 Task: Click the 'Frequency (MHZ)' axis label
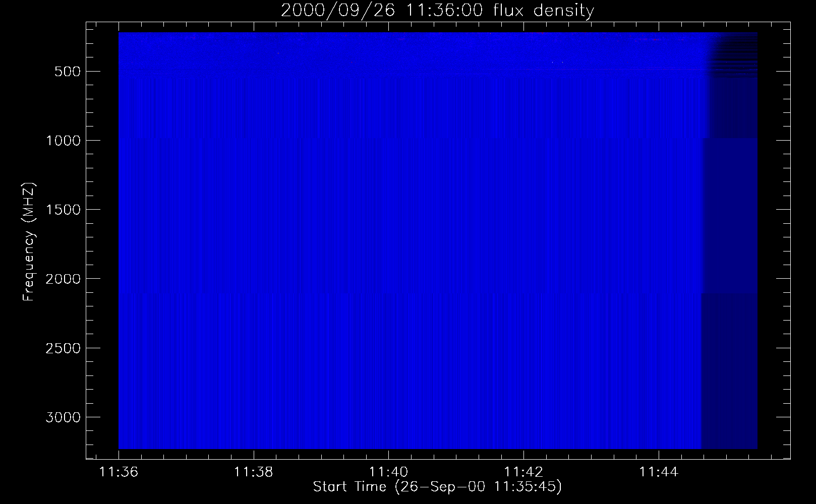29,242
